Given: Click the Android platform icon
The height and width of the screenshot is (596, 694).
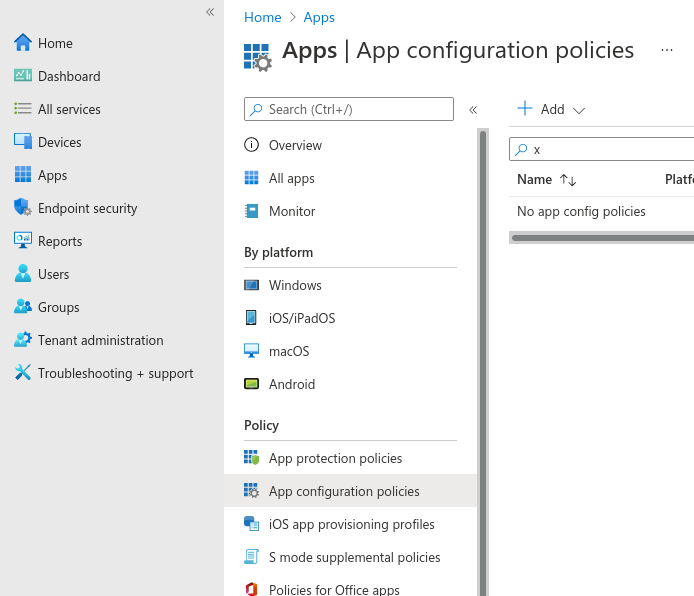Looking at the screenshot, I should click(251, 384).
